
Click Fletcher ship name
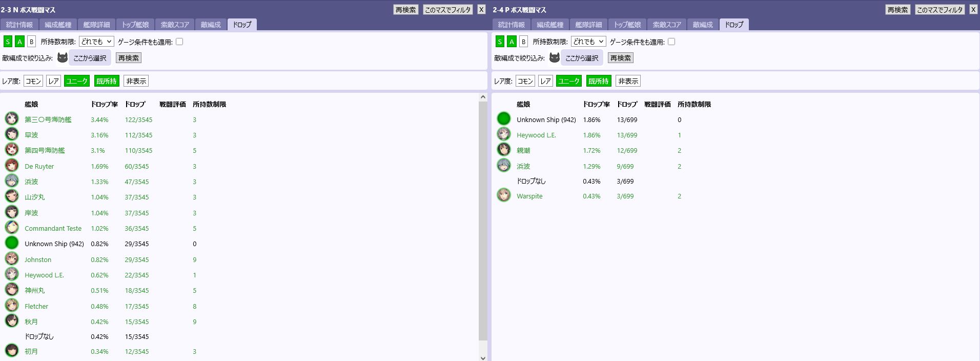36,306
